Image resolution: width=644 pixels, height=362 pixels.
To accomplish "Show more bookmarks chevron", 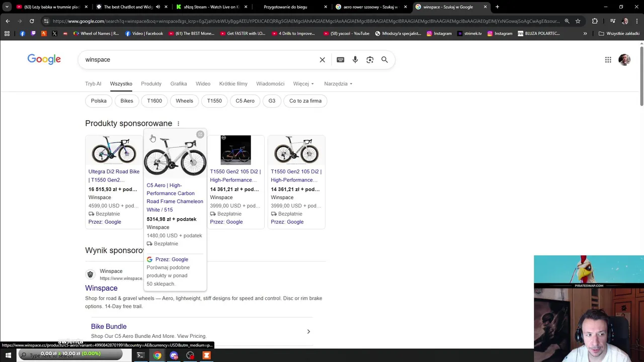I will (x=585, y=34).
